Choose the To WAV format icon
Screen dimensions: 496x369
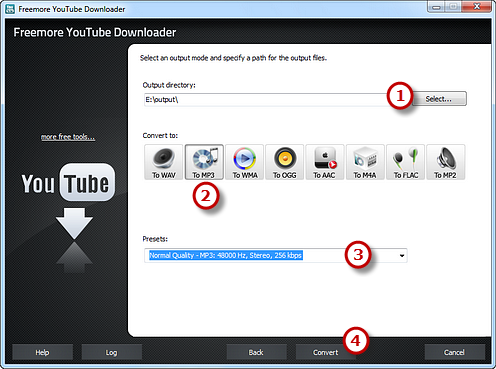[x=164, y=162]
